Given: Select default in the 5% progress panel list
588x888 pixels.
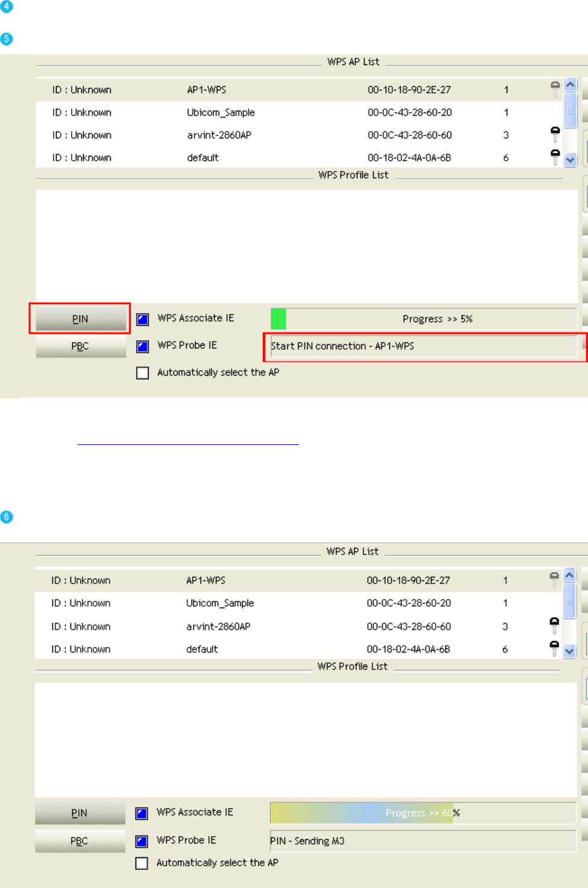Looking at the screenshot, I should 203,158.
